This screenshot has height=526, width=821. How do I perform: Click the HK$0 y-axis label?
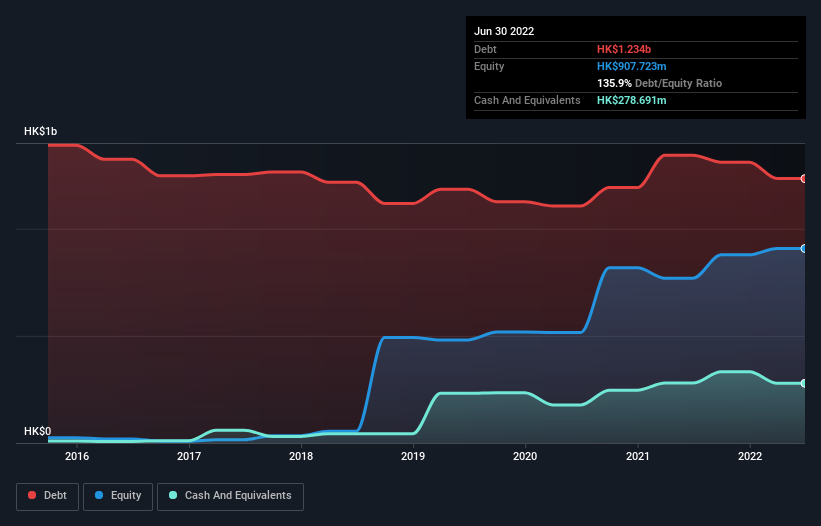tap(38, 431)
